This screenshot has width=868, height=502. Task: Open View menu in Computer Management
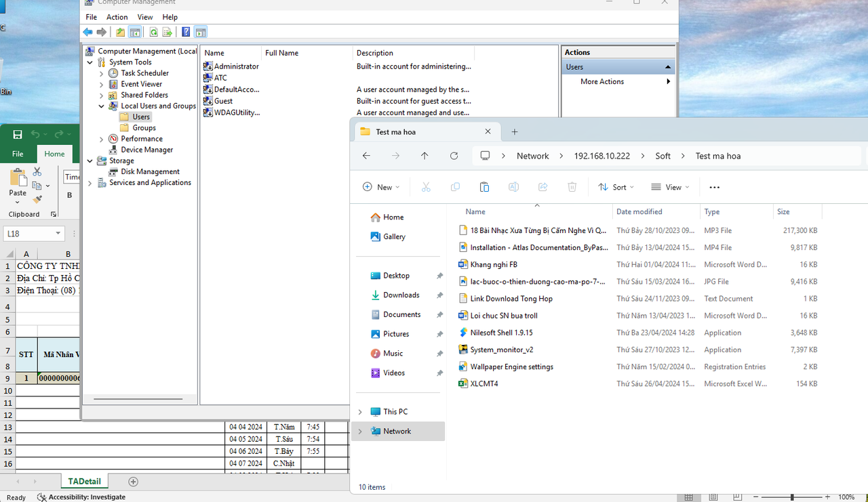[145, 17]
